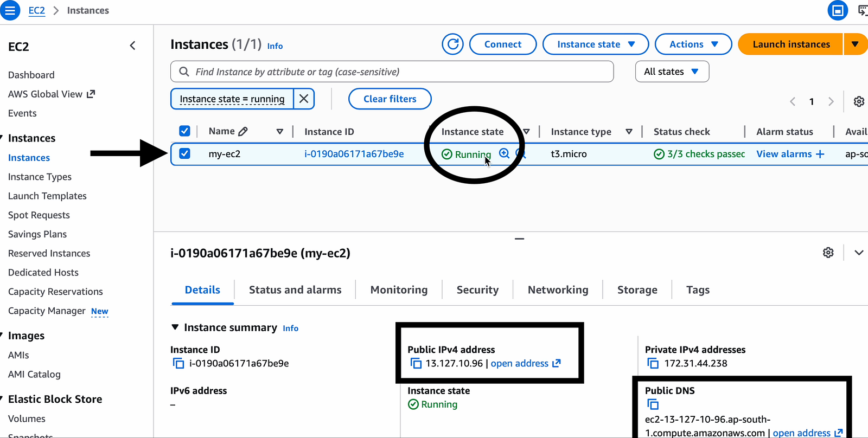Open the public IPv4 open address link
Screen dimensions: 868x438
[525, 363]
